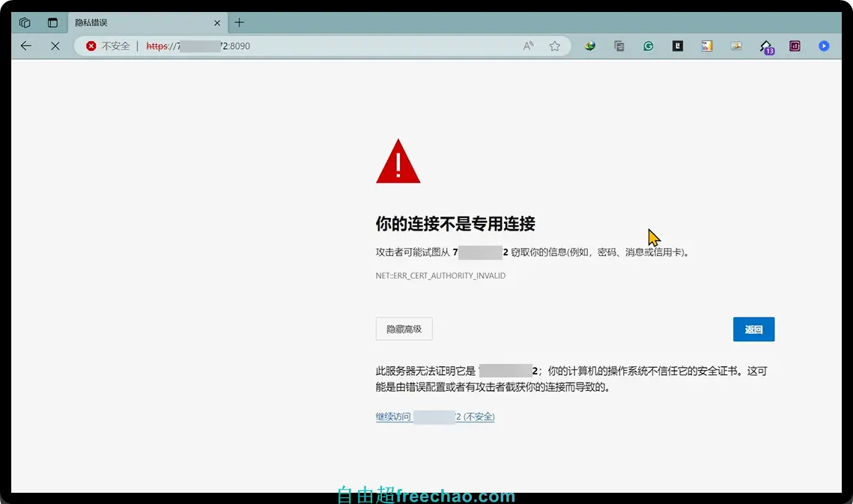Screen dimensions: 853x504
Task: Select the 隐私错误 tab
Action: coord(147,23)
